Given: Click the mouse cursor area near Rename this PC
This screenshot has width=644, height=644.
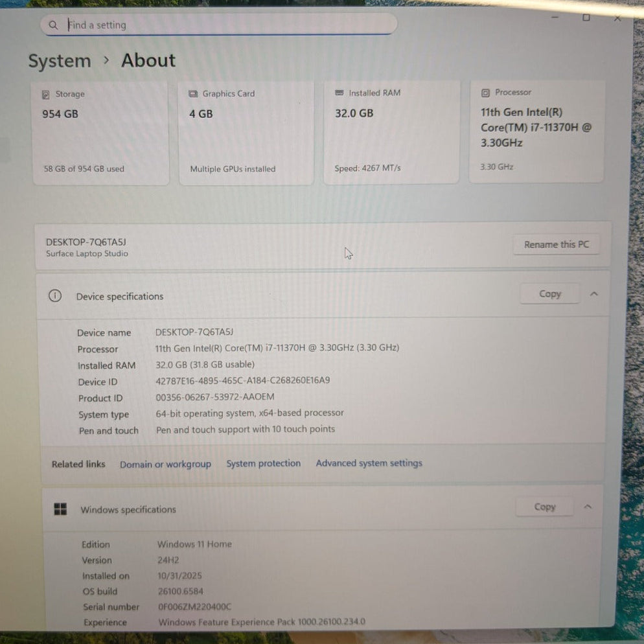Looking at the screenshot, I should [348, 253].
